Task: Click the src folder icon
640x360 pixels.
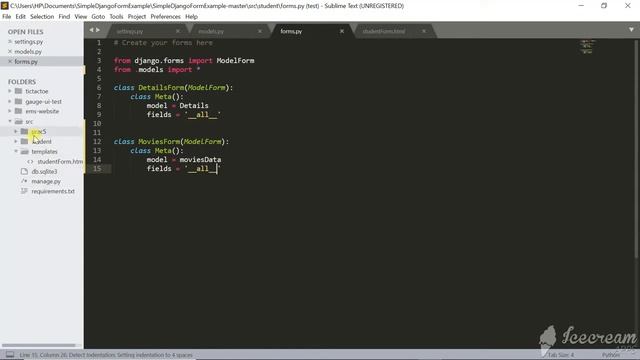Action: (x=18, y=121)
